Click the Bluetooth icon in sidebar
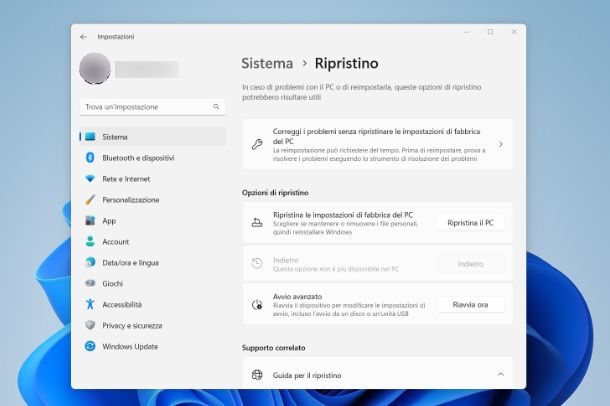 (x=90, y=158)
